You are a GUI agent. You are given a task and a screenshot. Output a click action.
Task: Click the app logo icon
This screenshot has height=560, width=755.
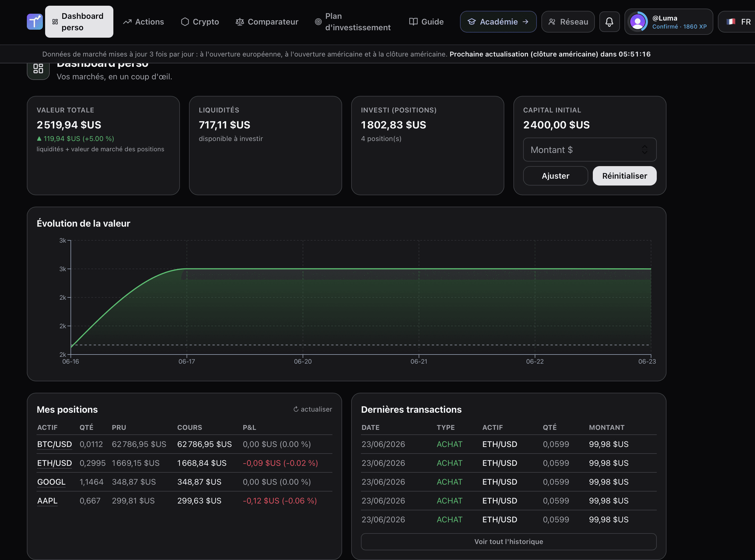pyautogui.click(x=35, y=22)
